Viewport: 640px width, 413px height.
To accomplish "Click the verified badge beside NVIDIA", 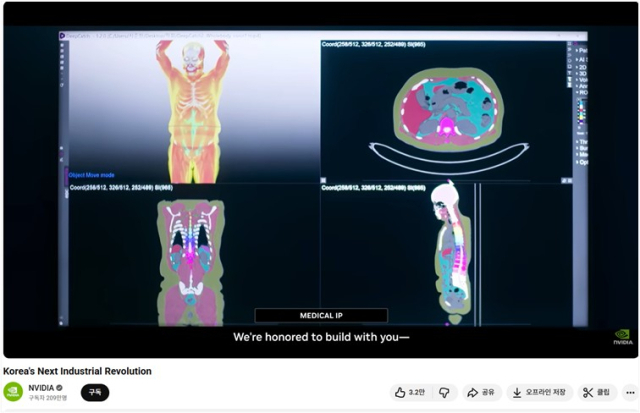I will click(60, 387).
